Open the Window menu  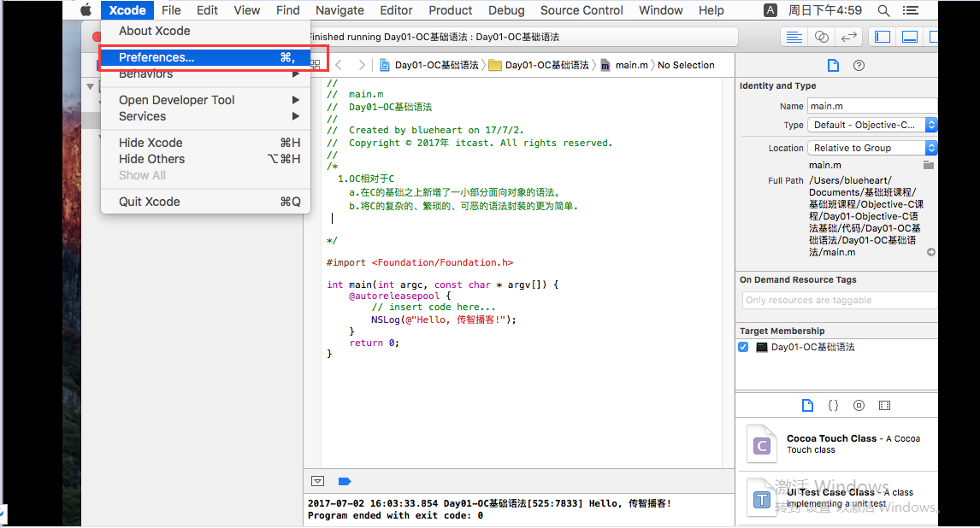[661, 10]
